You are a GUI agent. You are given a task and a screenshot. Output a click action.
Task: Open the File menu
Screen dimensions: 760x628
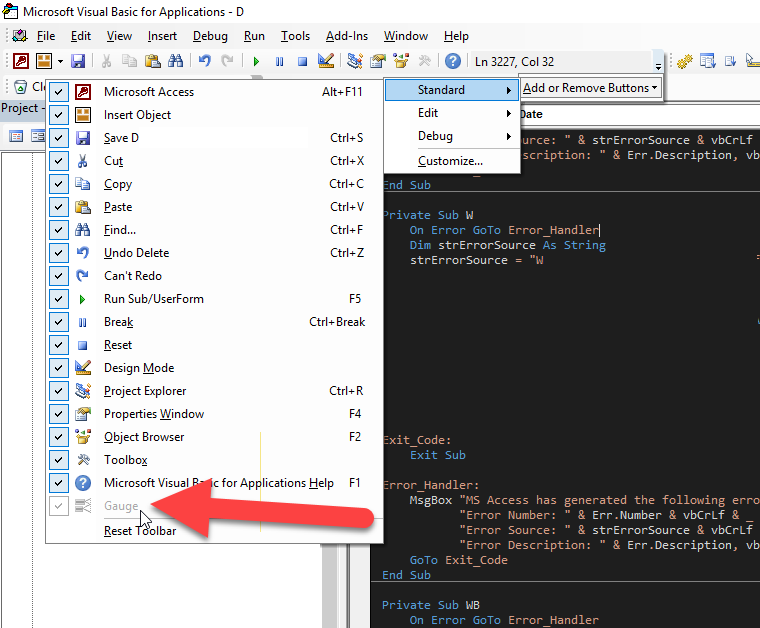click(46, 36)
